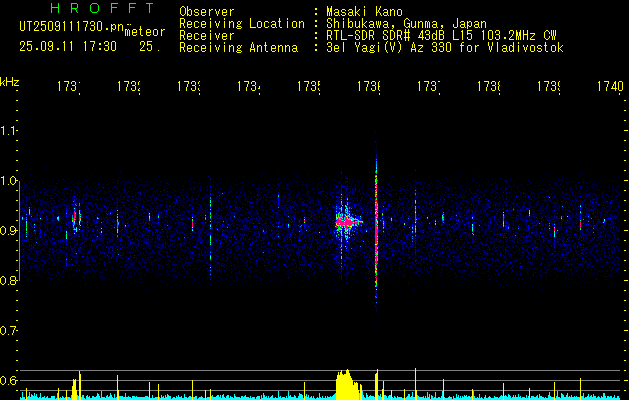
Task: Click the 0.9 frequency axis label
Action: (x=8, y=231)
